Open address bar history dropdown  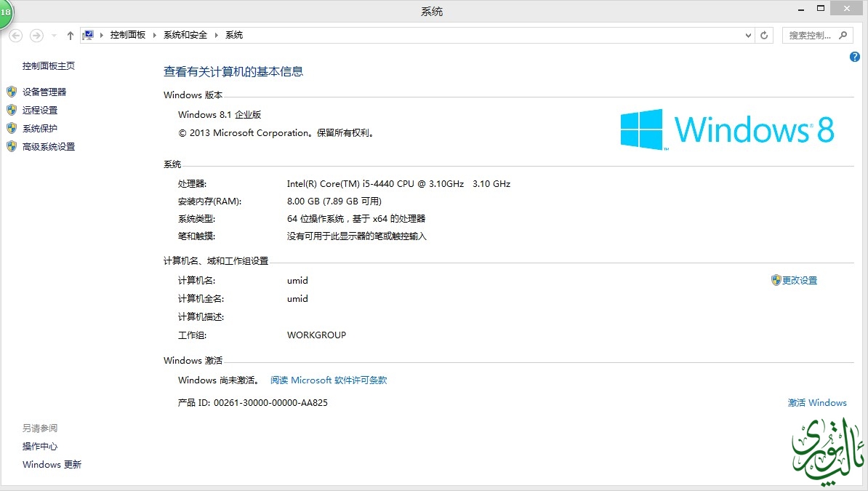click(749, 36)
